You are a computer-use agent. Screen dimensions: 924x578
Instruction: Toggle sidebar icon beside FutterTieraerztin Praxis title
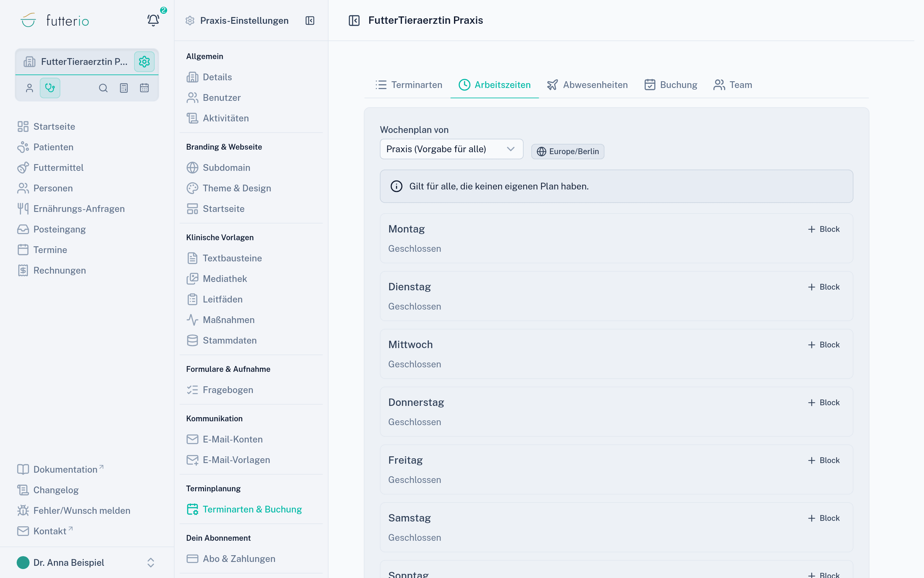pos(354,20)
